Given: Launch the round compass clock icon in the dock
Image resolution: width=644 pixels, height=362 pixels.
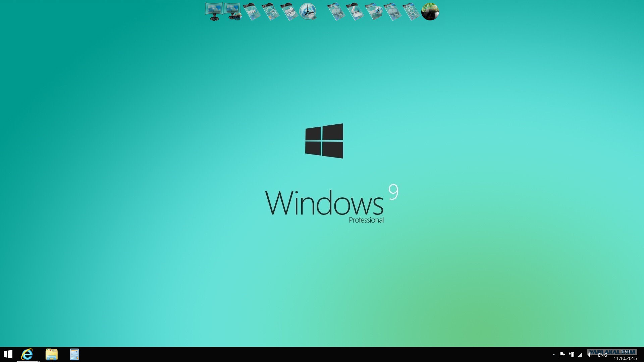Looking at the screenshot, I should tap(308, 12).
